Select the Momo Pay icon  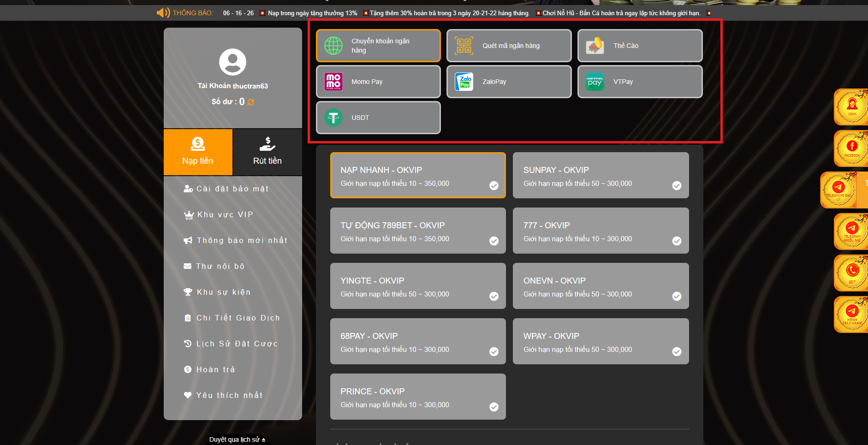(x=333, y=82)
